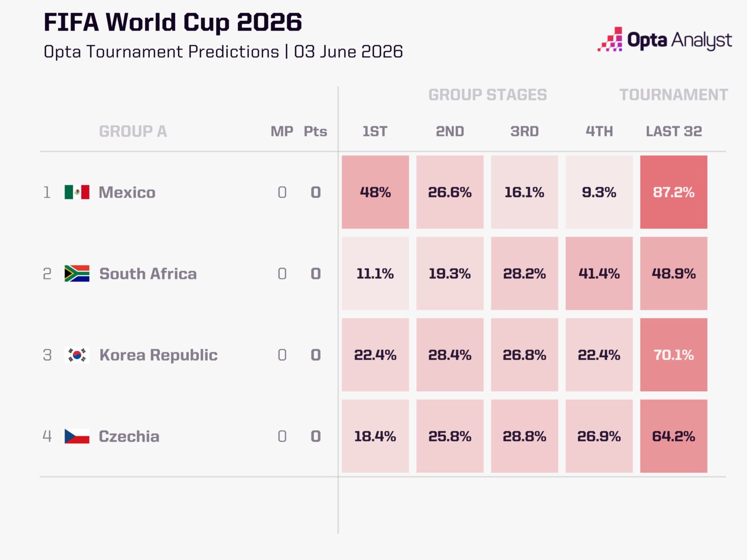Click the Korea Republic flag icon

(x=77, y=355)
